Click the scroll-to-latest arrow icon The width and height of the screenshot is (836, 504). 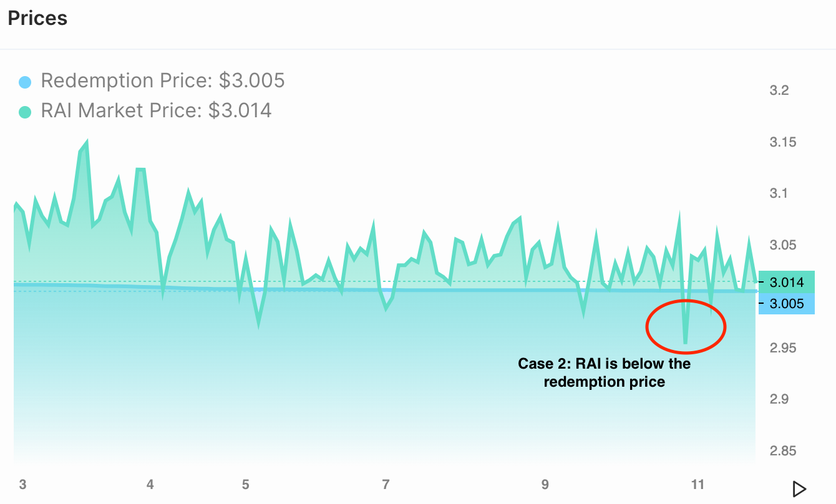pyautogui.click(x=799, y=488)
